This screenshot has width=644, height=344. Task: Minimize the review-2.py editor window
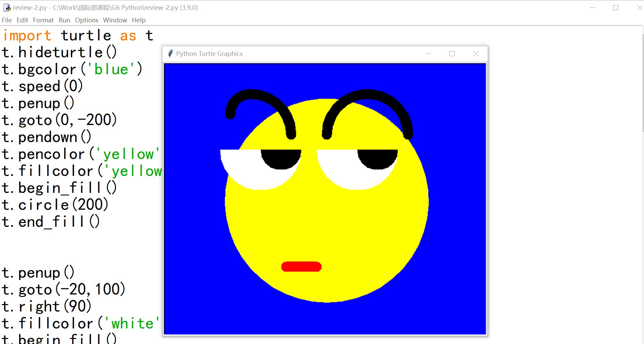coord(592,8)
